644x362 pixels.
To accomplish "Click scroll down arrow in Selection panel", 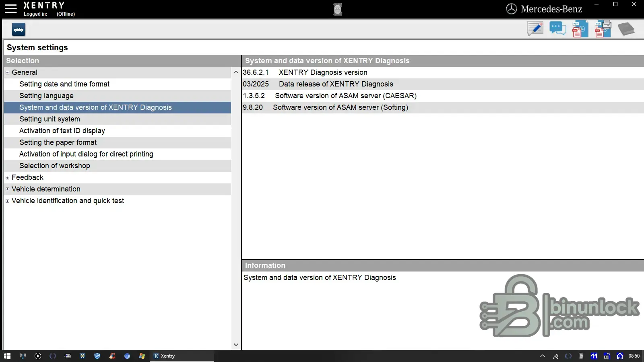I will tap(236, 345).
